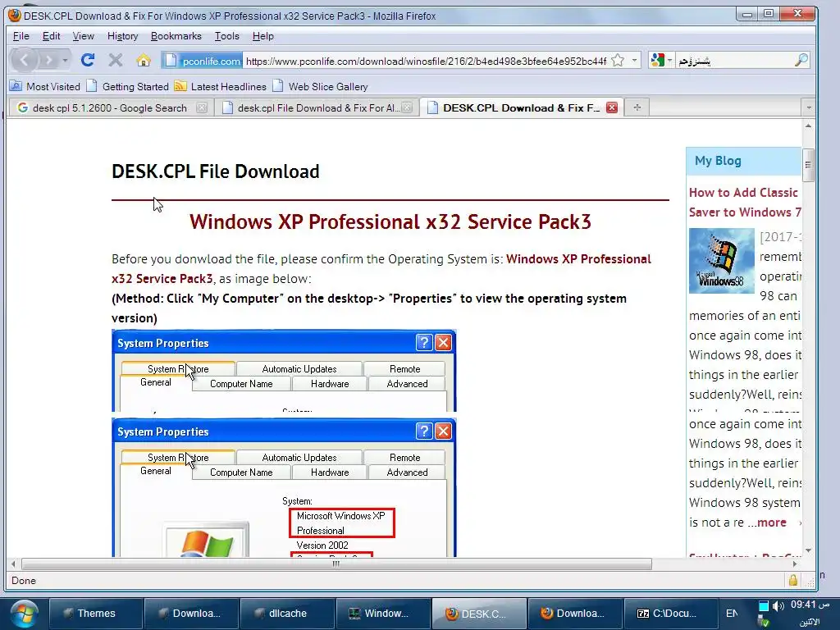The height and width of the screenshot is (630, 840).
Task: Click the address bar URL field
Action: pos(426,61)
